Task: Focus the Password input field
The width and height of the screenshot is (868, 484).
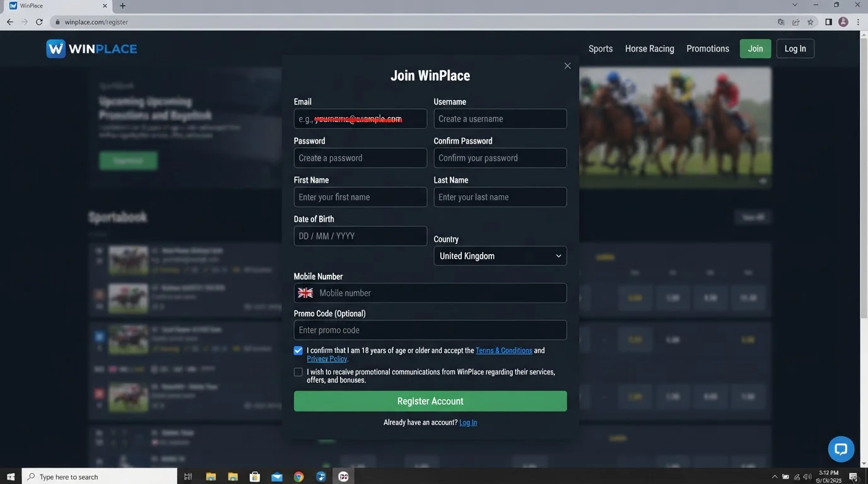Action: pos(360,158)
